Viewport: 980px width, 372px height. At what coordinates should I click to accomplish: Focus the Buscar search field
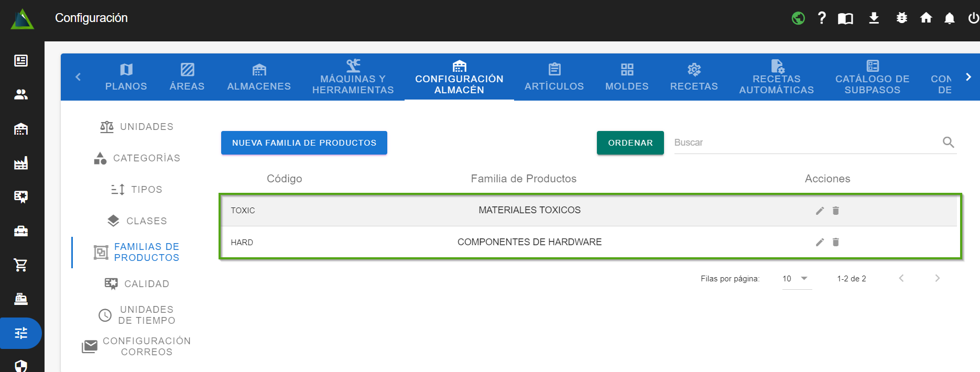(x=807, y=143)
